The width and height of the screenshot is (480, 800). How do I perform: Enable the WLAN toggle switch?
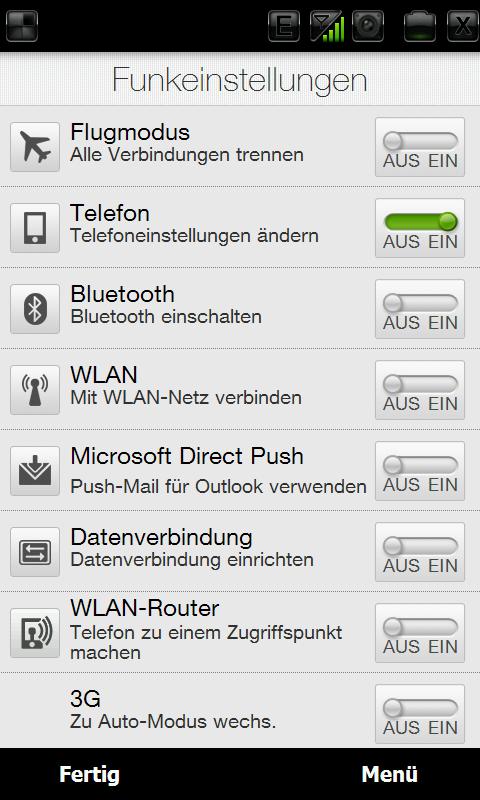click(420, 390)
